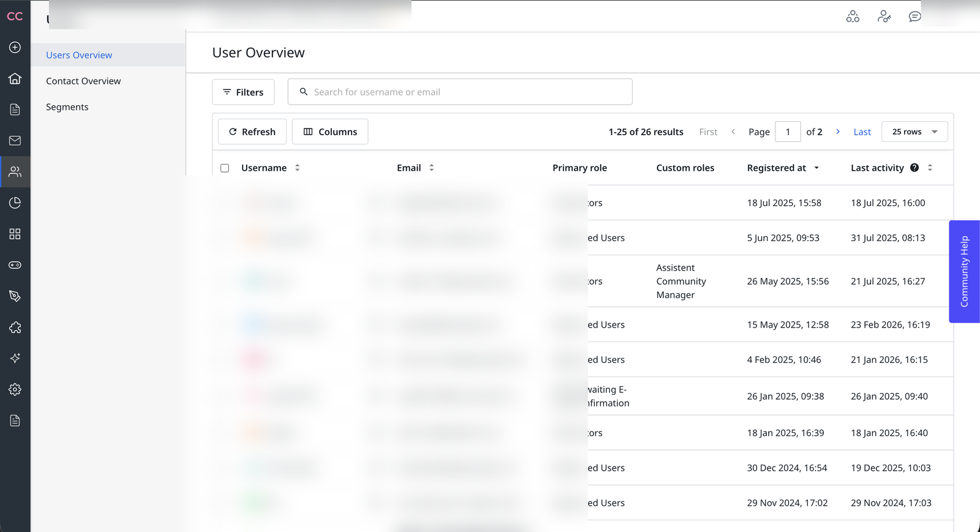Click the First page link
The height and width of the screenshot is (532, 980).
(x=708, y=132)
